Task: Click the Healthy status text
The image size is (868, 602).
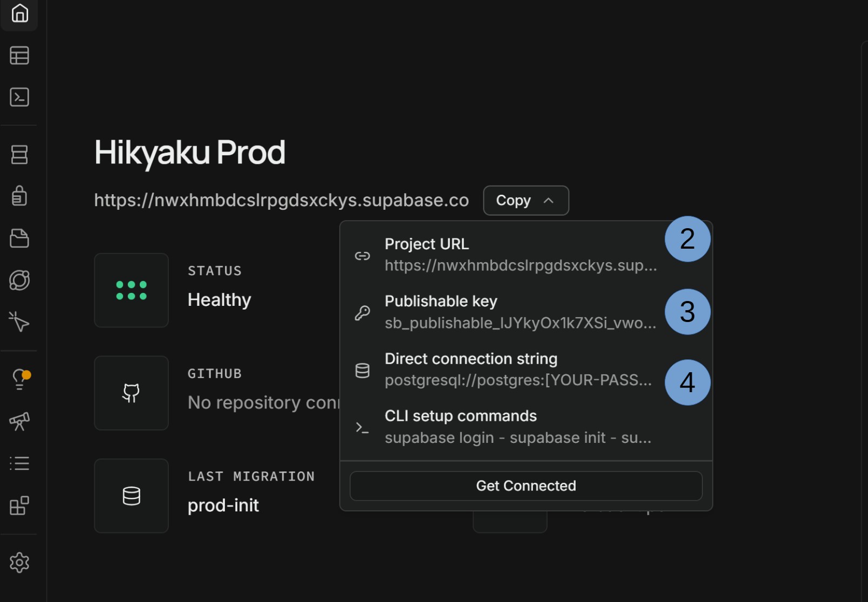Action: 220,300
